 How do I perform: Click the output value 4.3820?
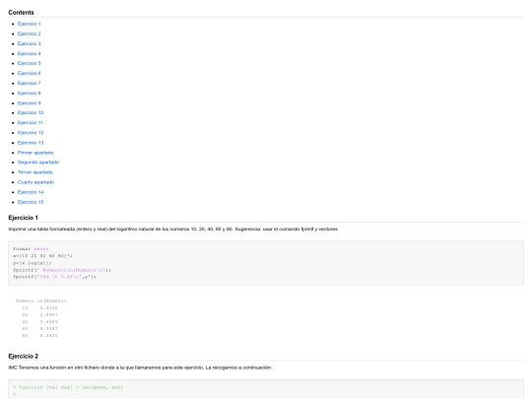pyautogui.click(x=48, y=336)
